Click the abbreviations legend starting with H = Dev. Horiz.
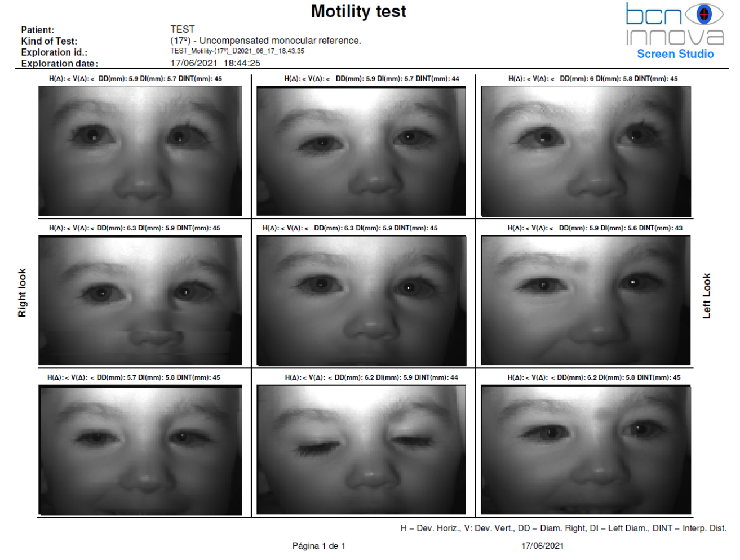Image resolution: width=740 pixels, height=560 pixels. pos(562,528)
